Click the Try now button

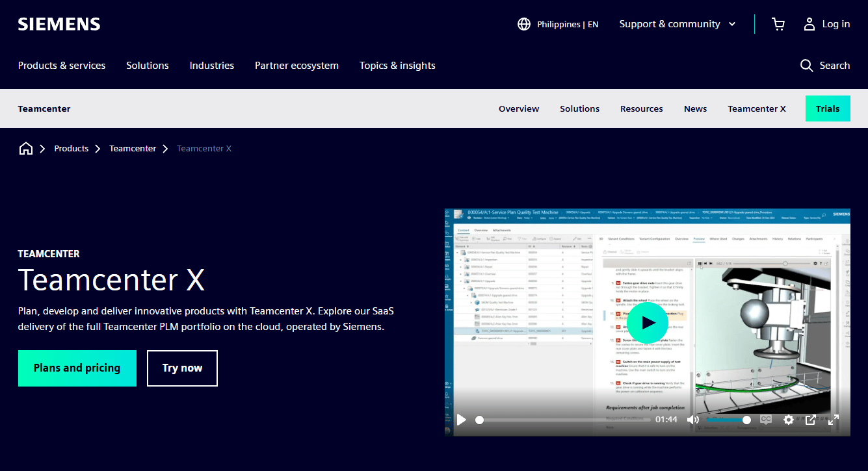coord(182,368)
